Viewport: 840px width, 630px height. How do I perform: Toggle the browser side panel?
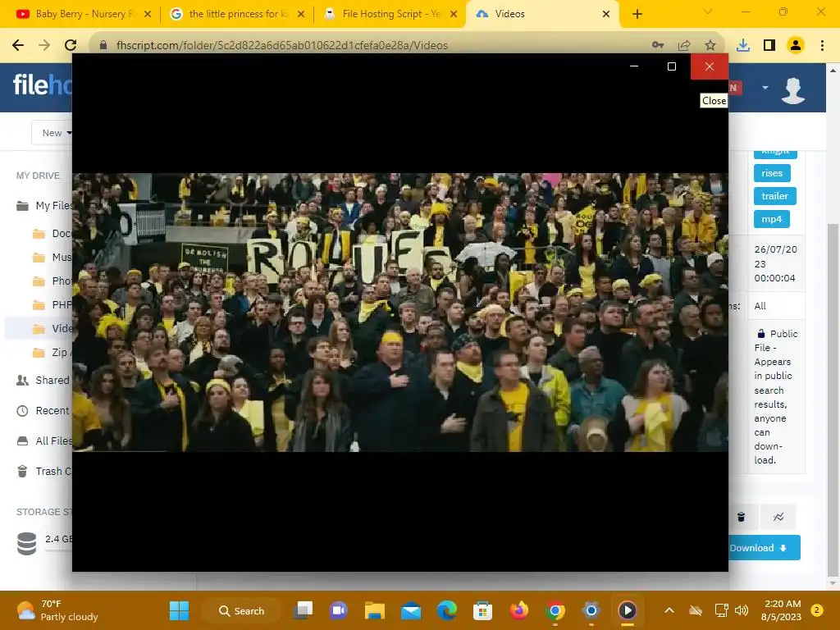click(769, 45)
